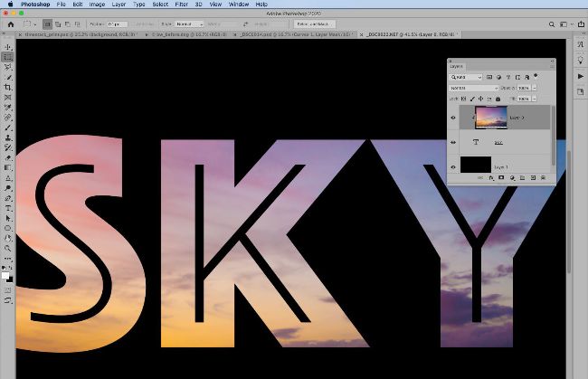Open the Filter menu
Screen dimensions: 588x379
(182, 5)
